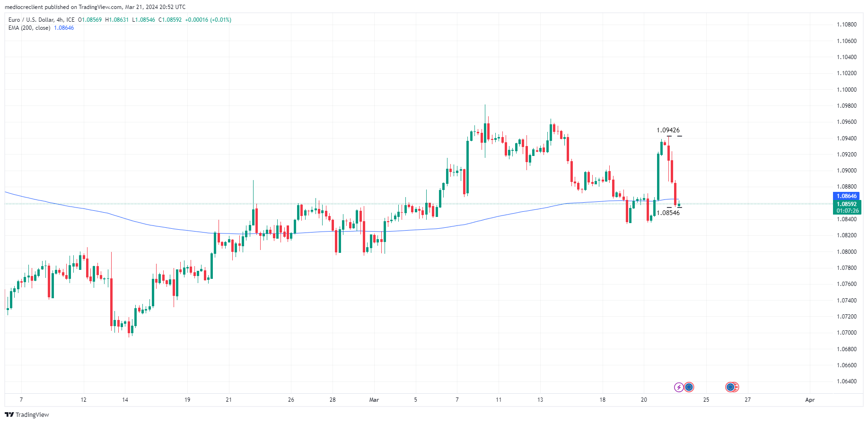This screenshot has width=868, height=423.
Task: Click the 4h timeframe in the chart header
Action: 60,20
